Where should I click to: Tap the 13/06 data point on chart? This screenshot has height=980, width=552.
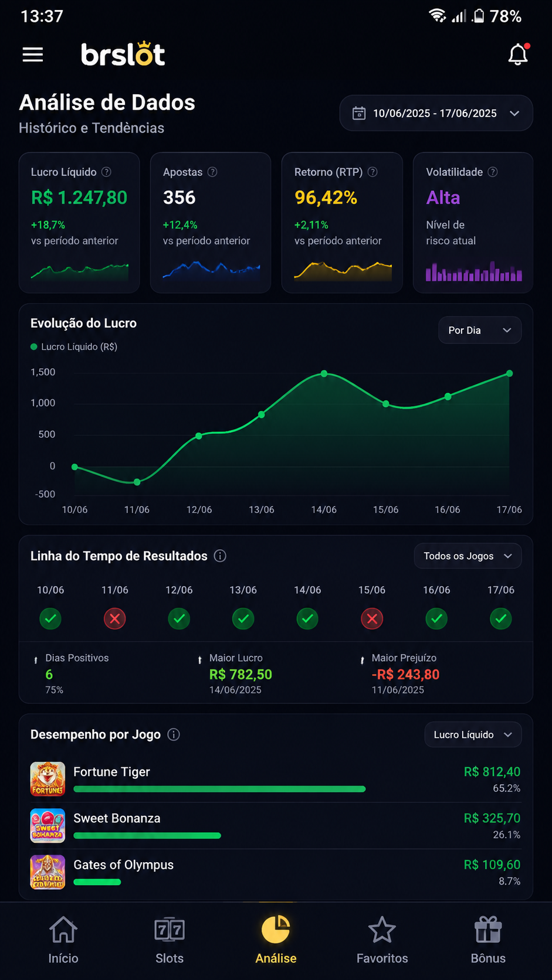pos(262,414)
